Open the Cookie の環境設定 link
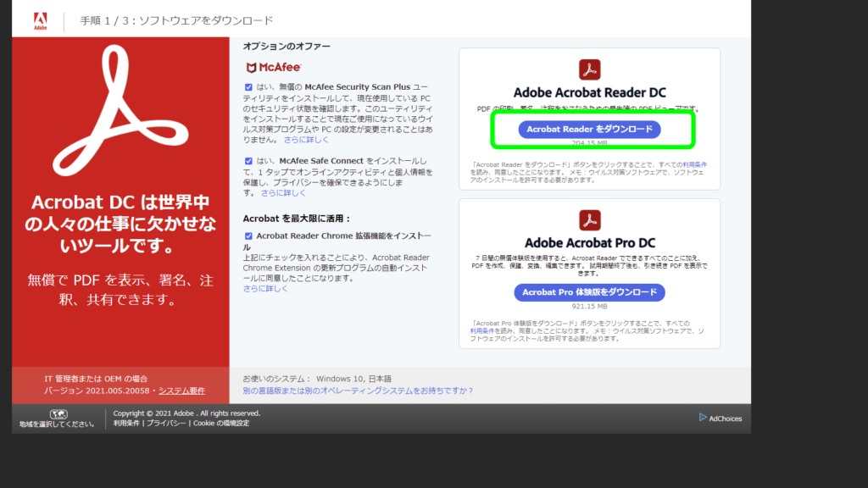Screen dimensions: 868x488 point(221,424)
